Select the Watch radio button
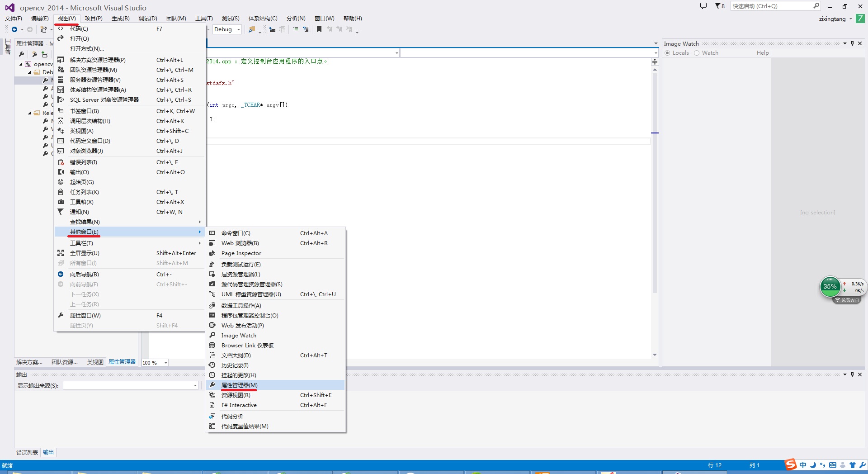This screenshot has height=474, width=868. point(697,53)
